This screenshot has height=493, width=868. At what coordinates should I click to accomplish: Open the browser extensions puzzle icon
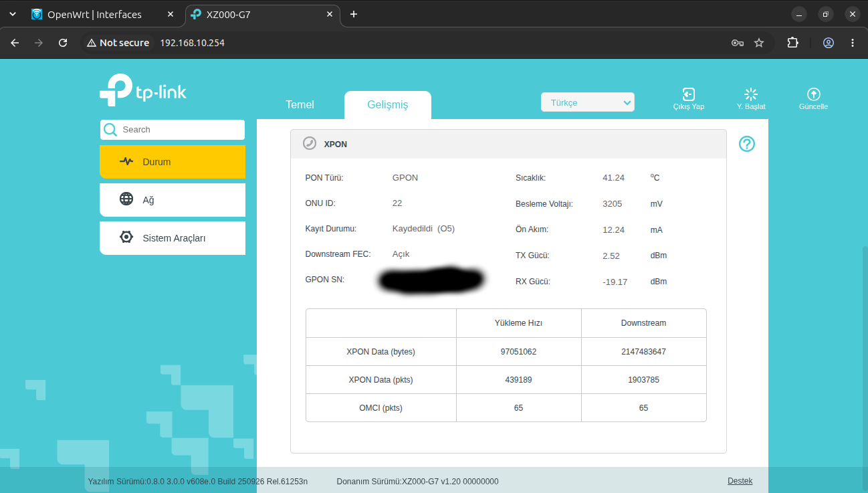792,43
